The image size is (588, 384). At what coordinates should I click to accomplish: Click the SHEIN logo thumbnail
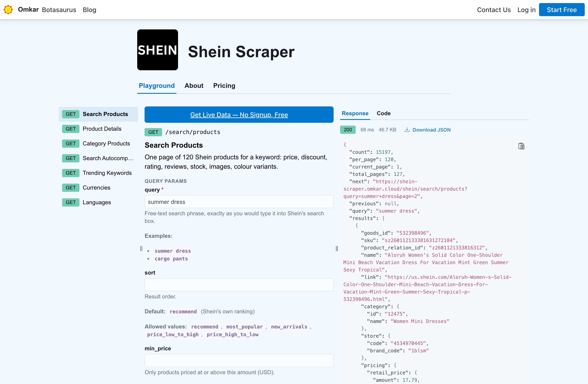click(157, 50)
